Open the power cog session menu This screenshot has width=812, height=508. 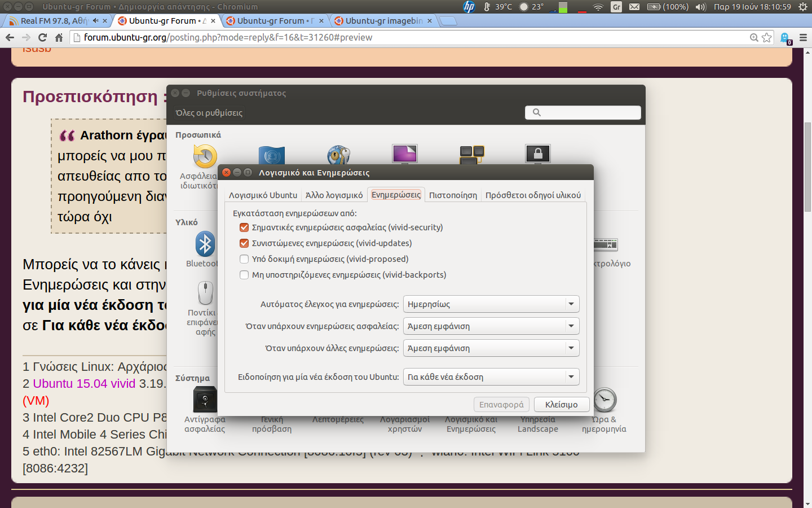click(802, 7)
